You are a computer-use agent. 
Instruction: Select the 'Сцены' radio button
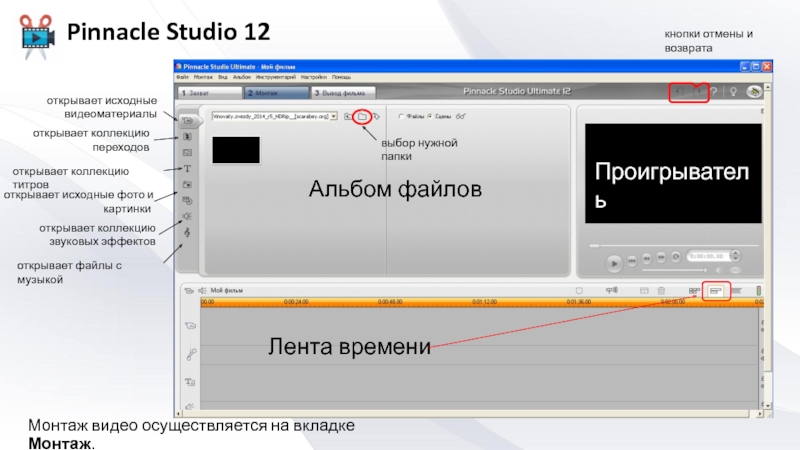[x=429, y=116]
